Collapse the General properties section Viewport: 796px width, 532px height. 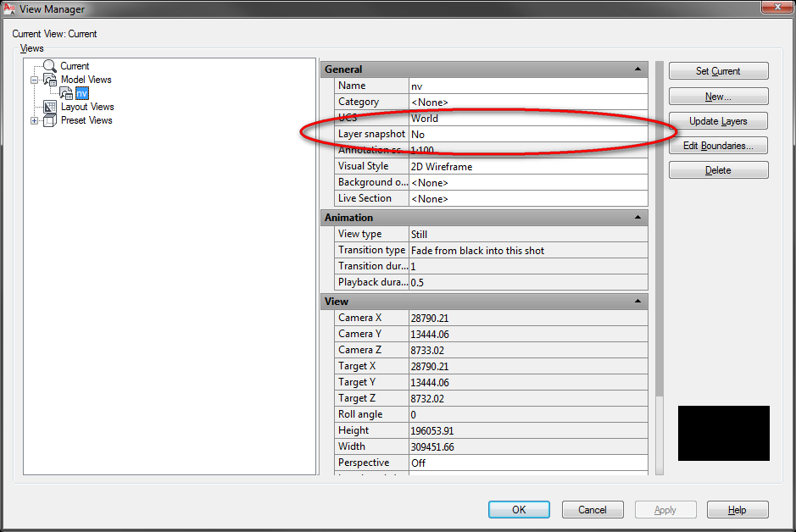(x=637, y=69)
